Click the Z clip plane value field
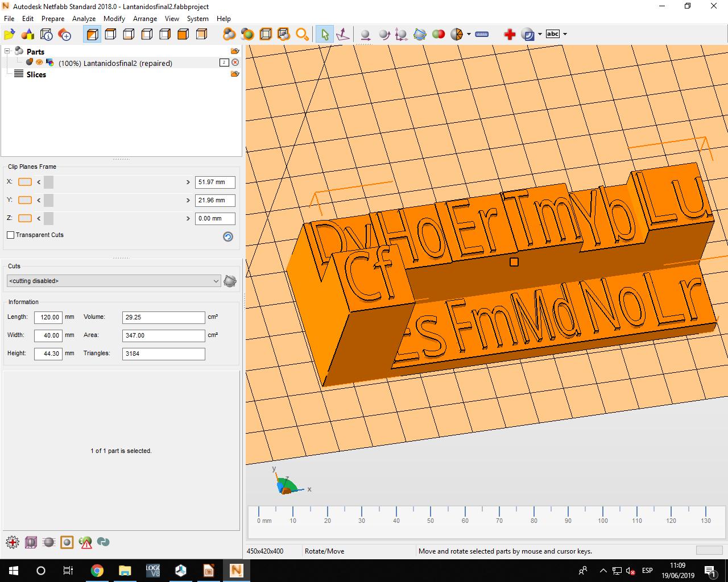The height and width of the screenshot is (582, 728). 214,218
